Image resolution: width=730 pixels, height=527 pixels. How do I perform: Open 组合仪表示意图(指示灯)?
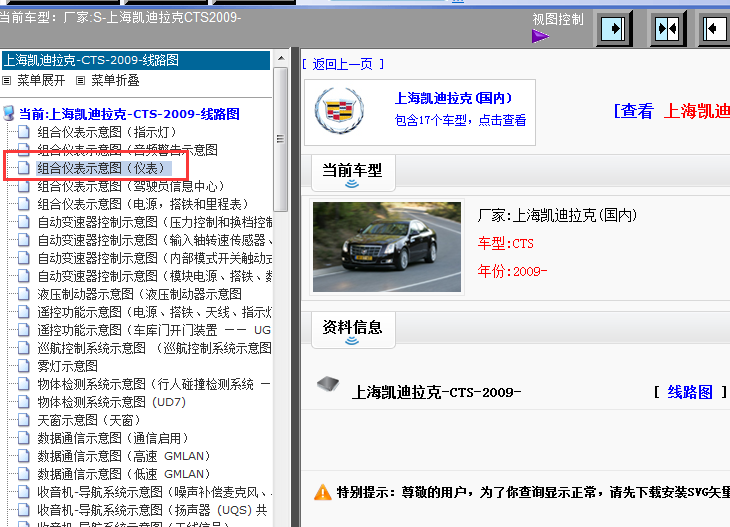(x=107, y=132)
